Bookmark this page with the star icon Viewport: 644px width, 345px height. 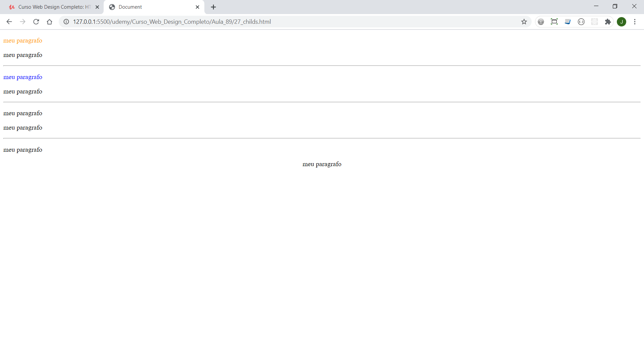524,22
